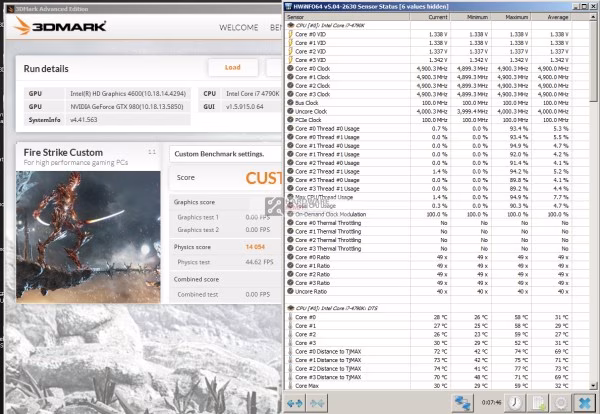Click the expand-columns arrows icon in HWiNFO toolbar
Image resolution: width=600 pixels, height=414 pixels.
(295, 403)
